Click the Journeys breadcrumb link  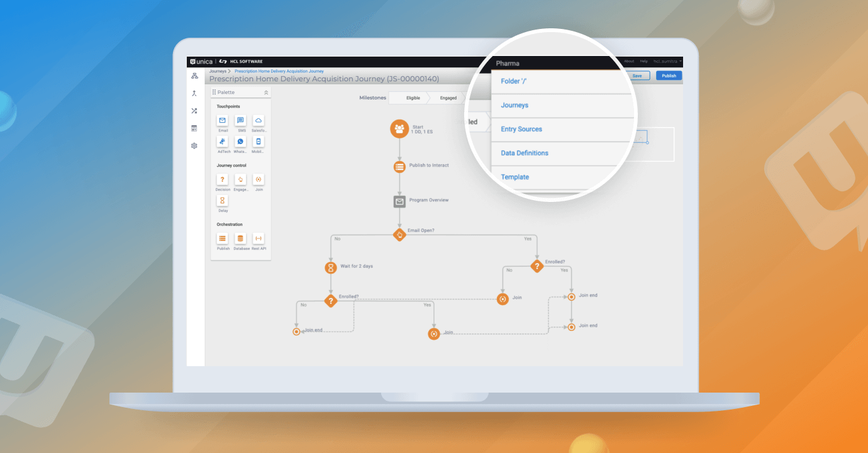click(x=218, y=71)
